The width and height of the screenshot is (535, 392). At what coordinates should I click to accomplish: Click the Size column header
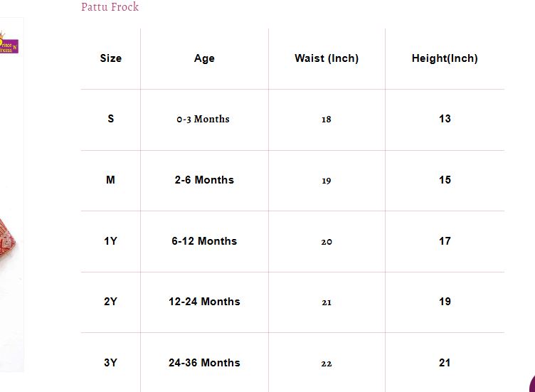[110, 58]
